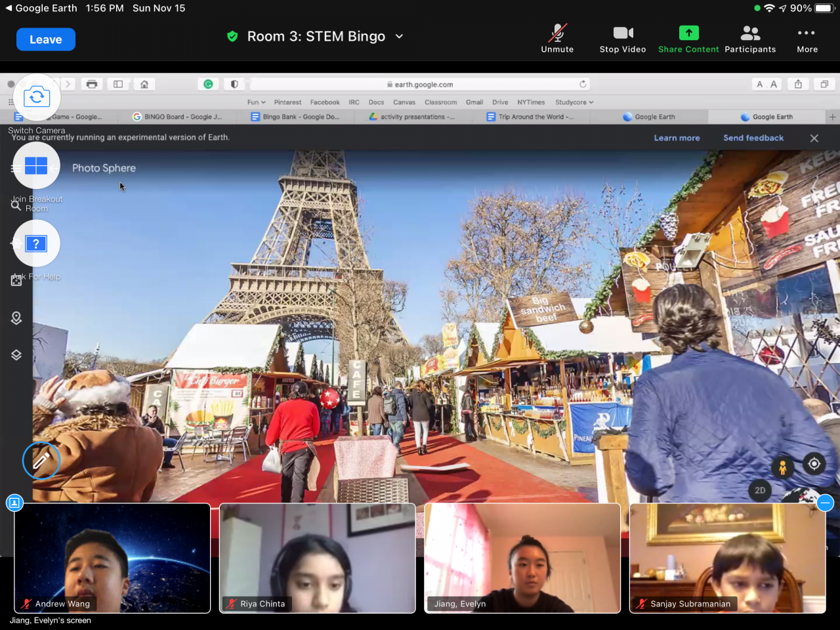Switch map to 2D view

760,490
